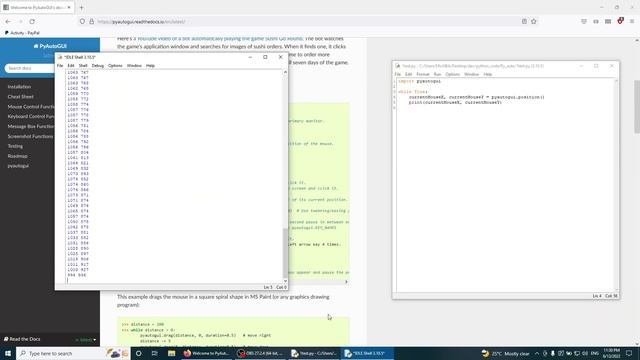The image size is (640, 360).
Task: Open the Windows Start menu
Action: (x=8, y=353)
